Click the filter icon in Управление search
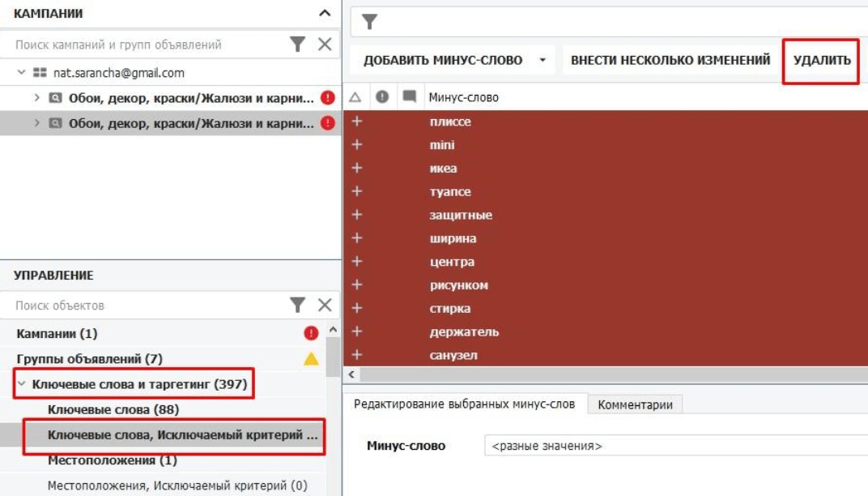The width and height of the screenshot is (868, 496). pyautogui.click(x=297, y=305)
